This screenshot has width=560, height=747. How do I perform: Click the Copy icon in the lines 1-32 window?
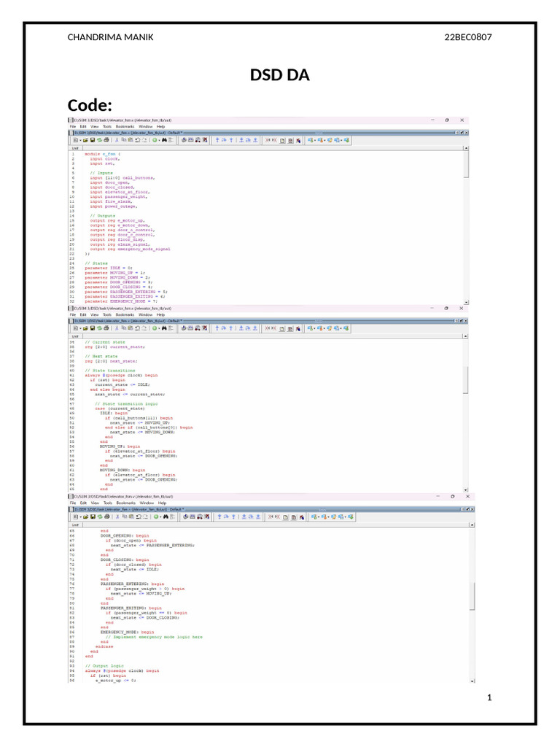click(x=123, y=141)
